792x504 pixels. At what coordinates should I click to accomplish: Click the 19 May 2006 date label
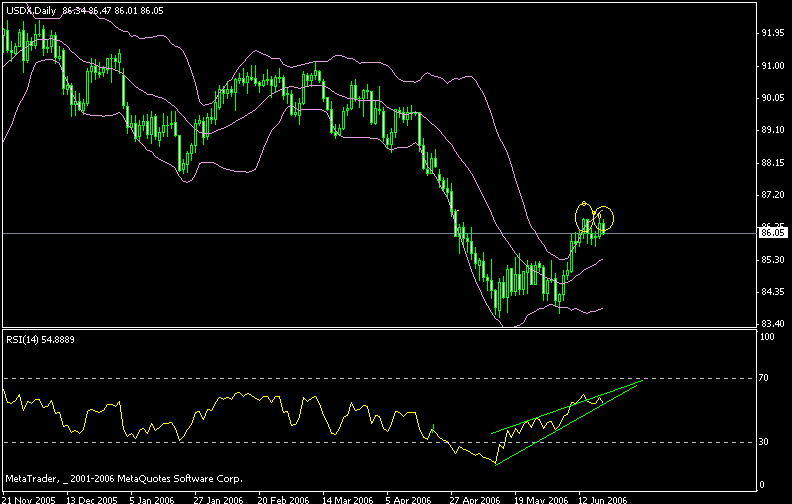(x=539, y=500)
